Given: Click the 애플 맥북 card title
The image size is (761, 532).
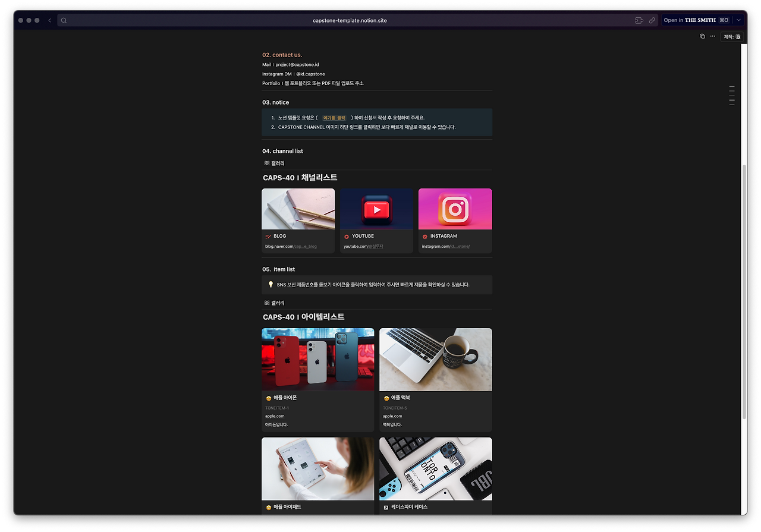Looking at the screenshot, I should (401, 398).
